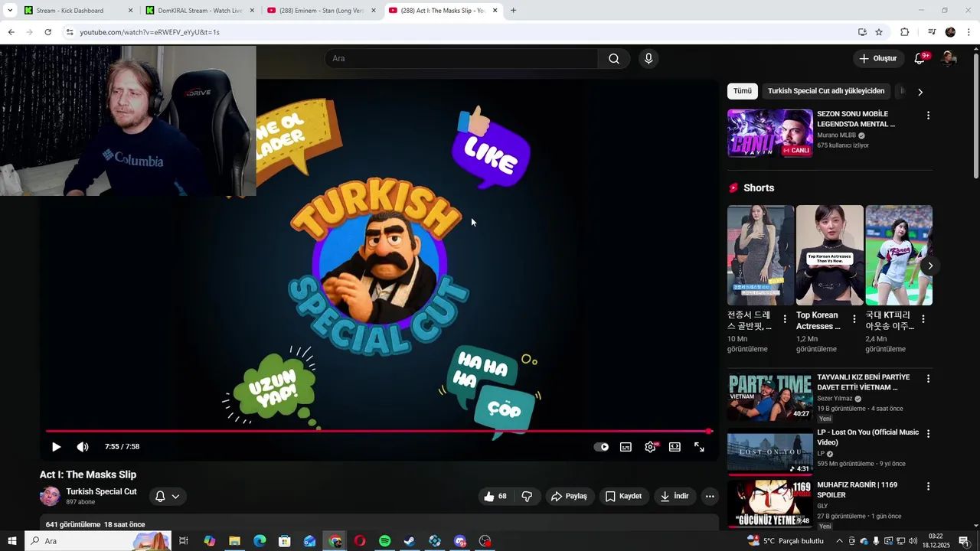Click the address bar URL
The image size is (980, 551).
[149, 32]
